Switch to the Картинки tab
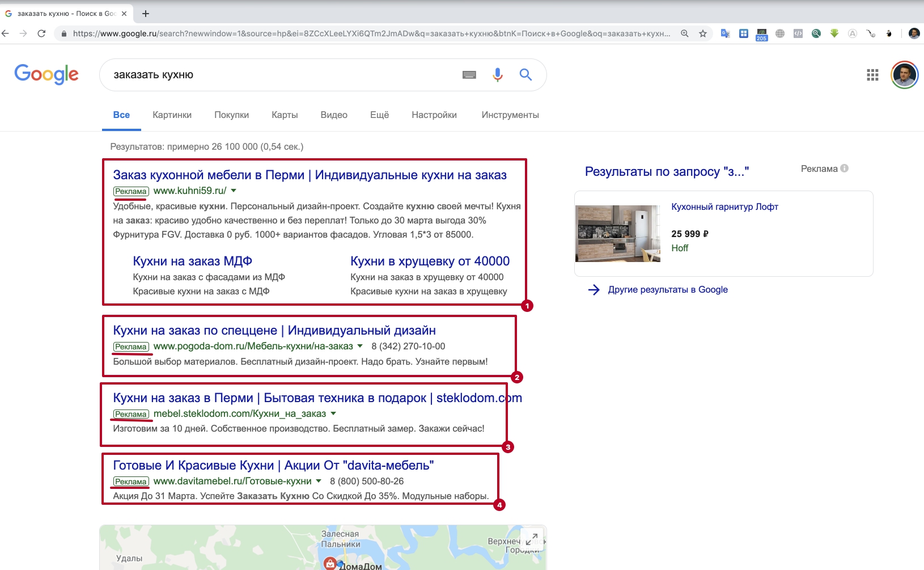The width and height of the screenshot is (924, 570). click(x=172, y=115)
